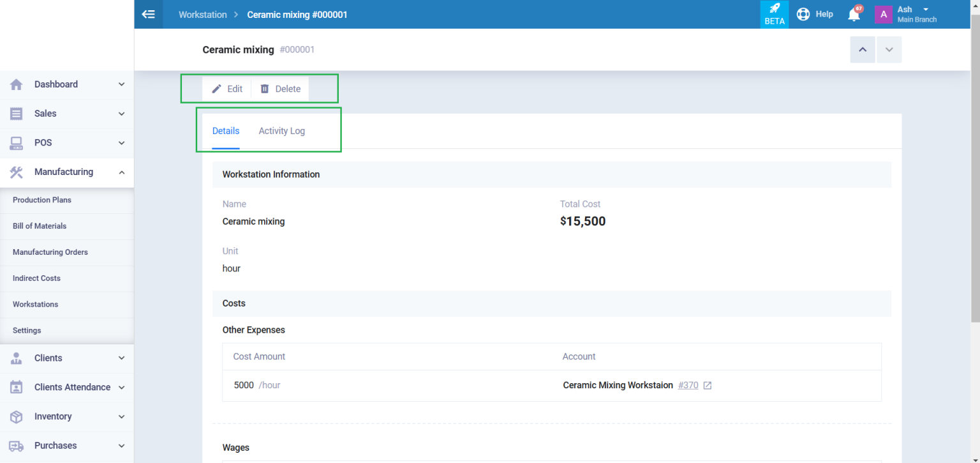Collapse the sidebar with the back-arrow menu icon
The image size is (980, 463).
coord(149,14)
